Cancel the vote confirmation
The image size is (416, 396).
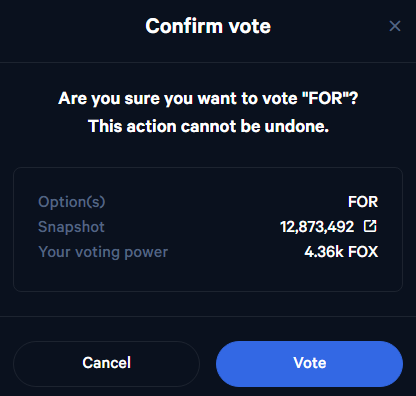pos(106,364)
